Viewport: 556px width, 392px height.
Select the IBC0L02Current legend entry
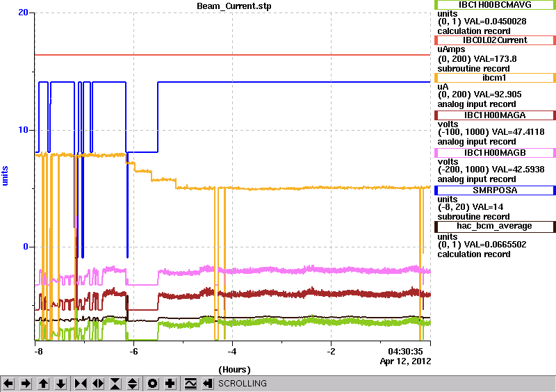click(x=495, y=40)
